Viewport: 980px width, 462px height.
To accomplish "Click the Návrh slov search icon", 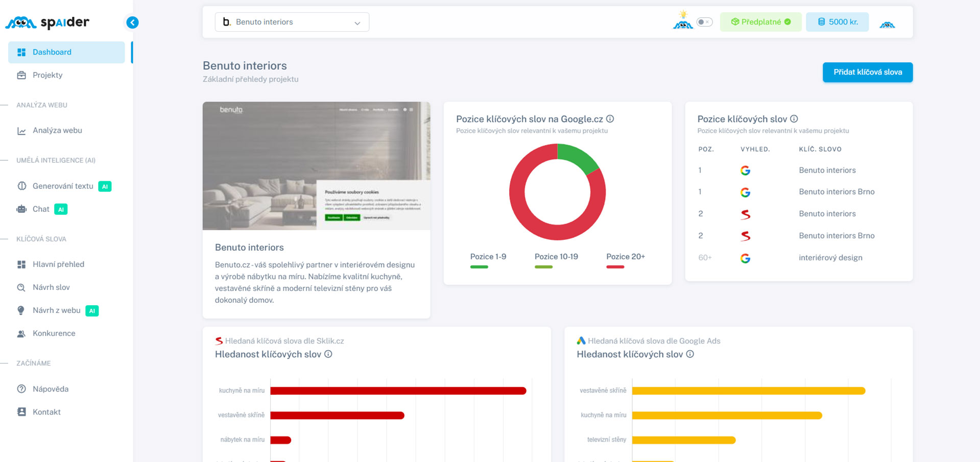I will coord(21,287).
